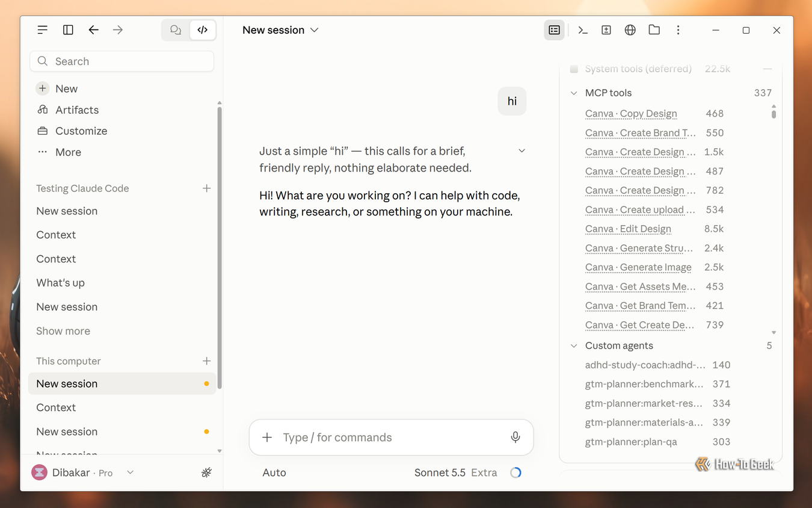812x508 pixels.
Task: Open the New session title dropdown
Action: (x=280, y=30)
